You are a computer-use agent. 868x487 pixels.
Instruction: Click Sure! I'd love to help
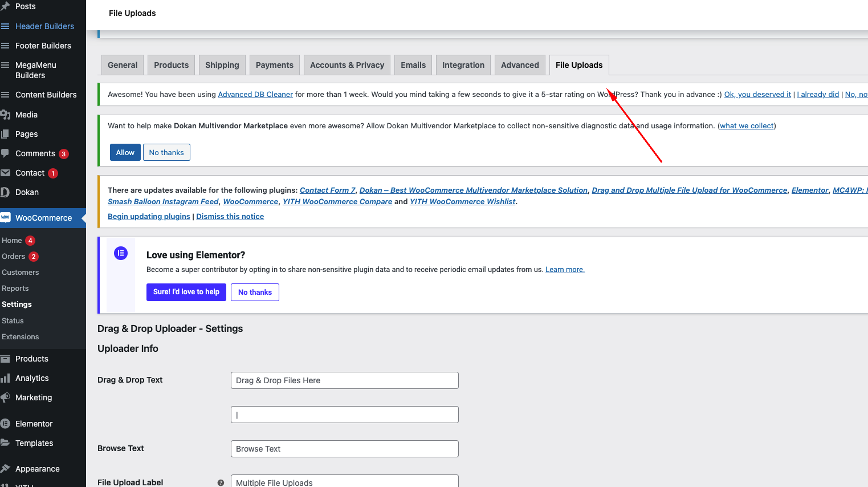tap(186, 292)
